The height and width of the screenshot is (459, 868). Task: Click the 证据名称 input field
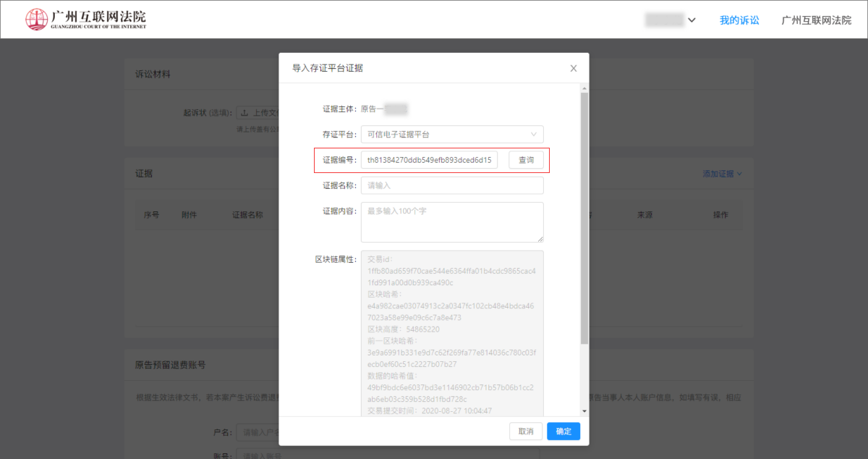pos(451,185)
